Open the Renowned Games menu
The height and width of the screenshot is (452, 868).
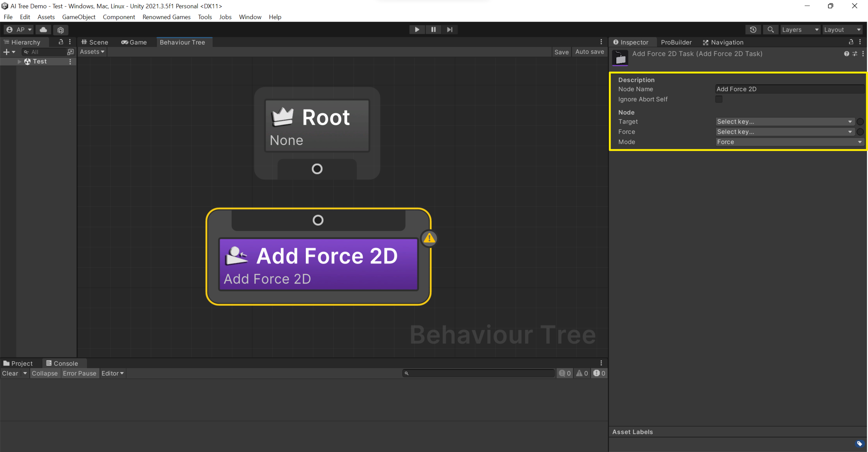(166, 17)
